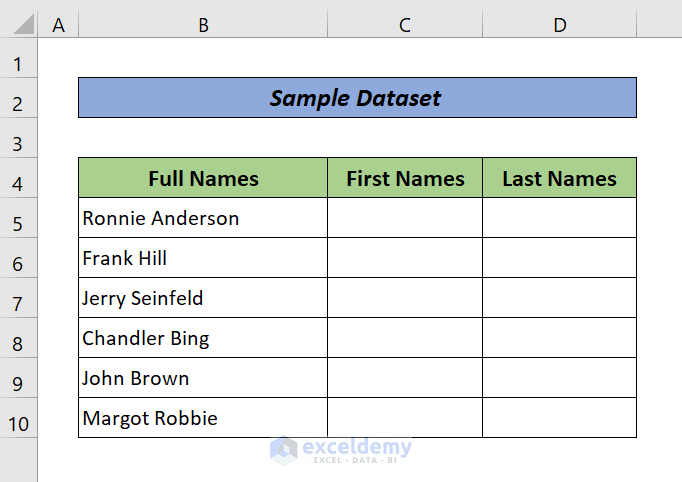This screenshot has height=482, width=682.
Task: Select the Margot Robbie cell
Action: (x=203, y=418)
